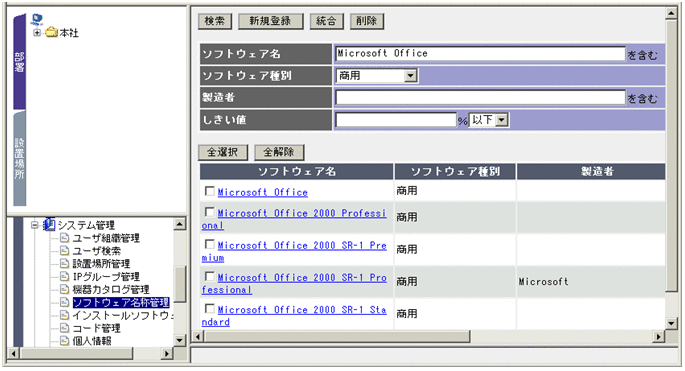This screenshot has width=685, height=371.
Task: Open Microsoft Office 2000 Professional link
Action: click(x=294, y=219)
